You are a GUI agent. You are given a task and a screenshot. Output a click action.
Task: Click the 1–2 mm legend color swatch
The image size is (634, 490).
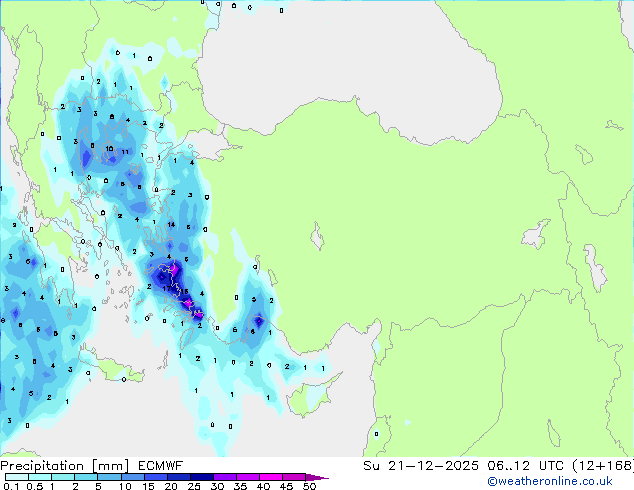point(63,477)
